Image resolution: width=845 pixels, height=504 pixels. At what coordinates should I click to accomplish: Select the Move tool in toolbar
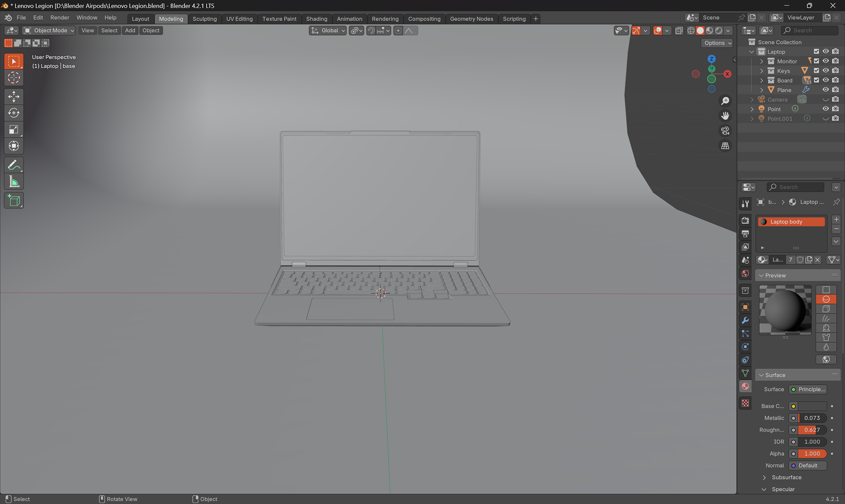[14, 96]
